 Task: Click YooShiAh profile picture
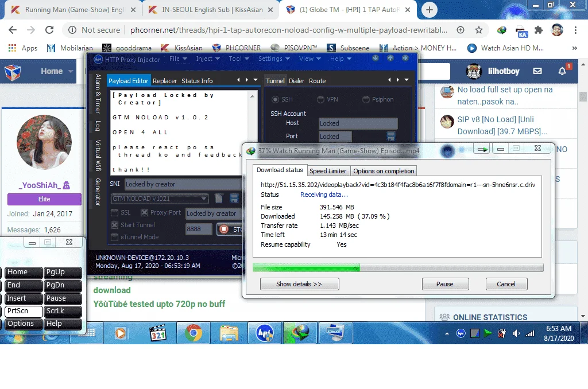click(x=44, y=143)
